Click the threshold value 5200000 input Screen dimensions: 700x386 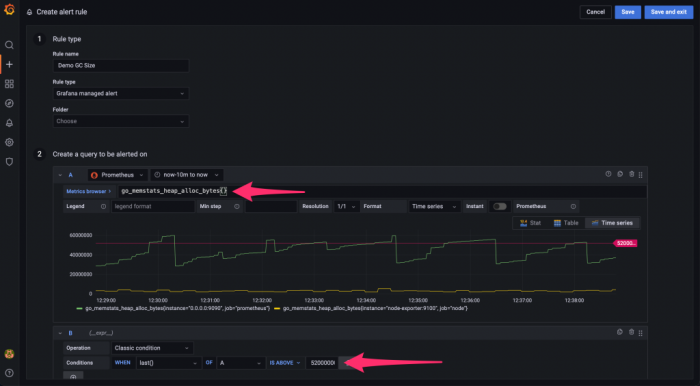[321, 363]
